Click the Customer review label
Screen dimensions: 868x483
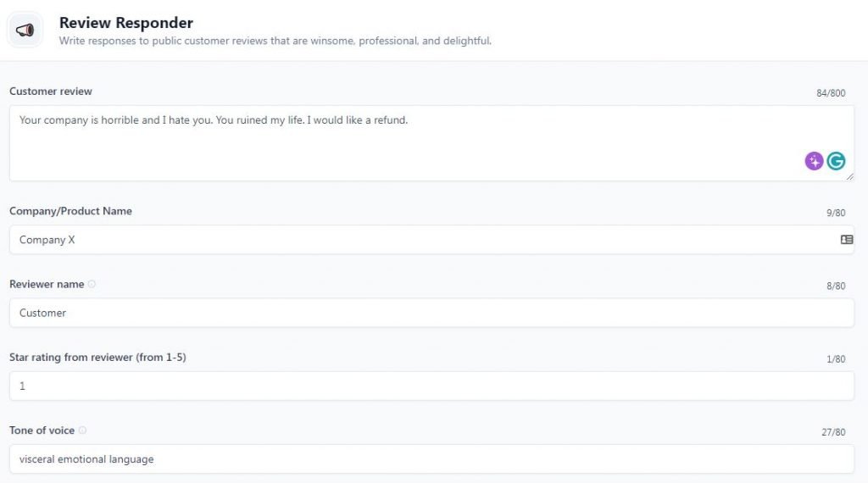(51, 92)
